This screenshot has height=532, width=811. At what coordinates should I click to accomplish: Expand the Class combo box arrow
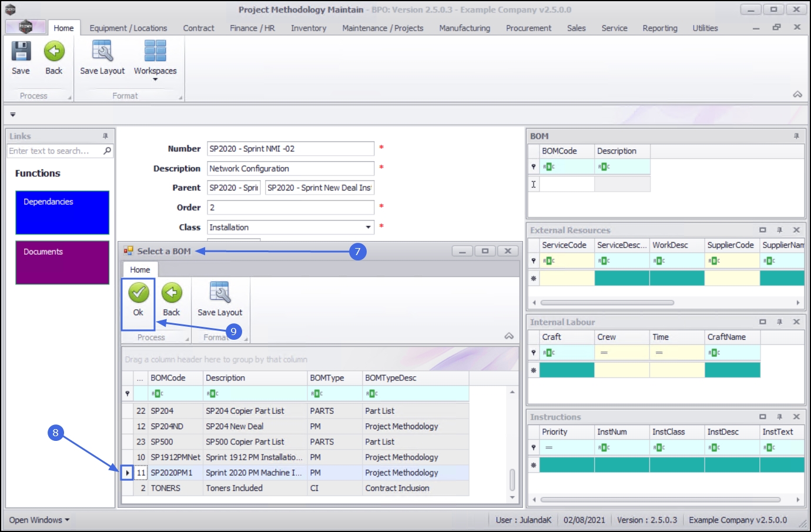click(368, 227)
